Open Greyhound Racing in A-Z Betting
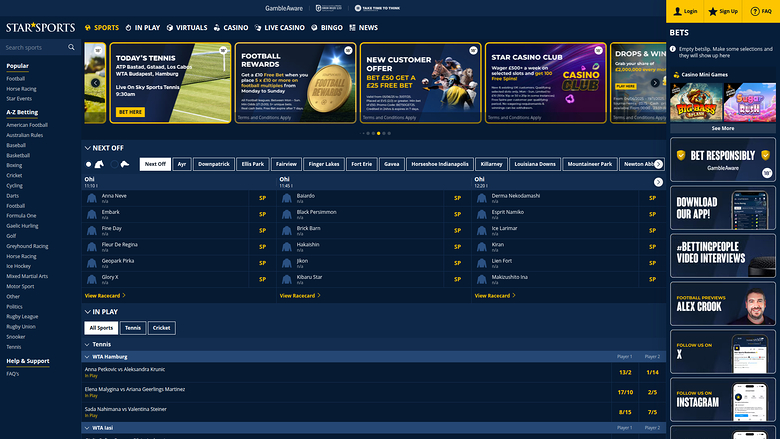Viewport: 780px width, 439px height. tap(27, 246)
